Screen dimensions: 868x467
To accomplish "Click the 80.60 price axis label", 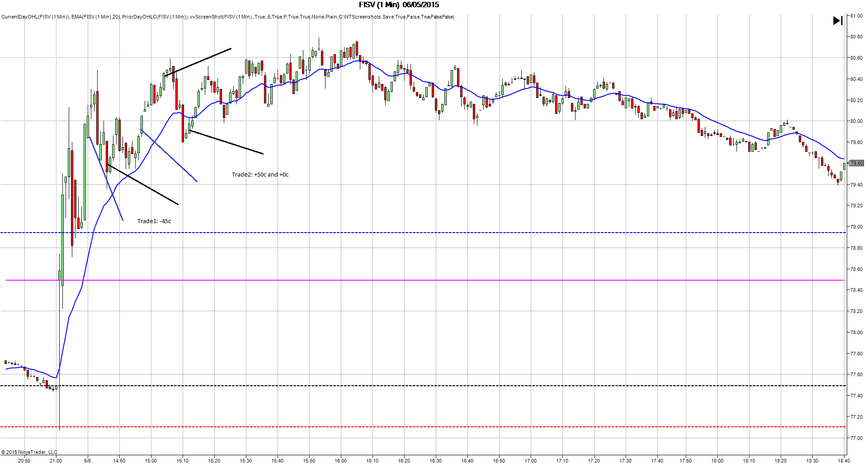I will pyautogui.click(x=856, y=58).
